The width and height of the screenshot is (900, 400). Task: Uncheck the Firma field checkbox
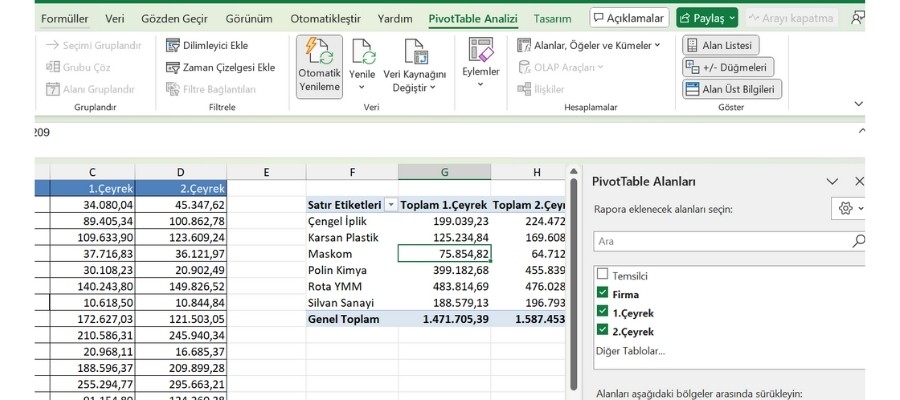(x=602, y=294)
